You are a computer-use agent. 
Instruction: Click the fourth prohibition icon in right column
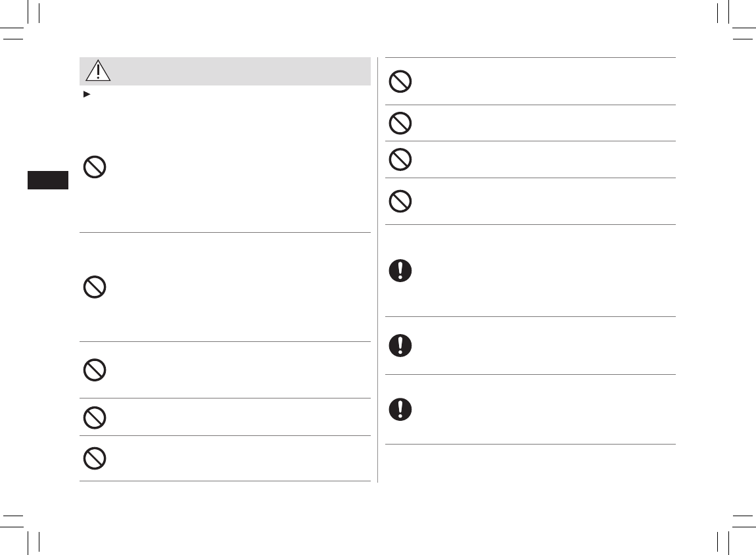(400, 201)
